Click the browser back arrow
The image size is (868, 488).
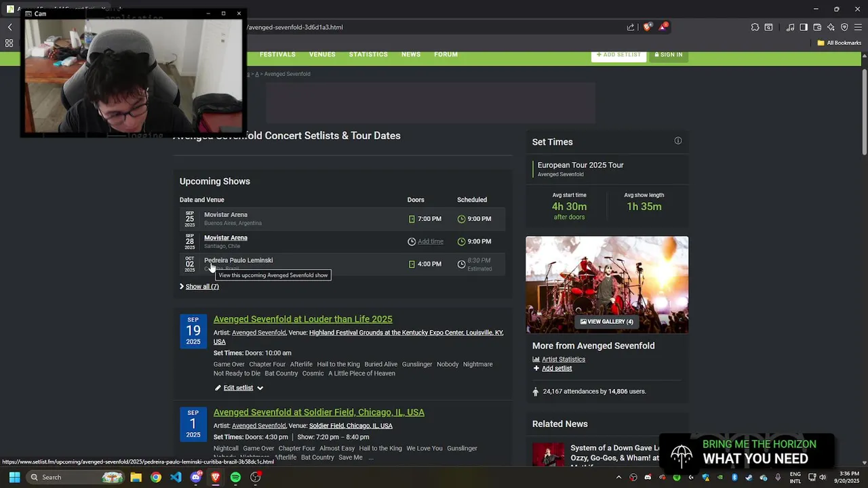coord(9,27)
